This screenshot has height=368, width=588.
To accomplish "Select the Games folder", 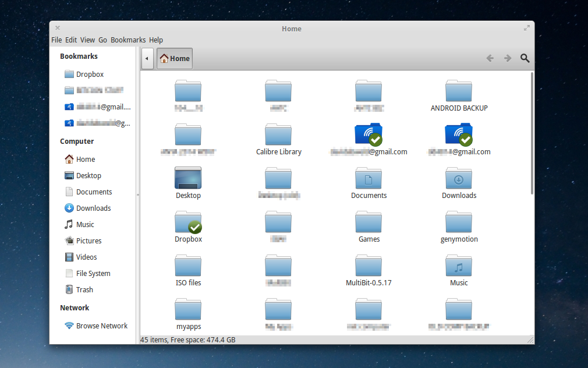I will 369,227.
